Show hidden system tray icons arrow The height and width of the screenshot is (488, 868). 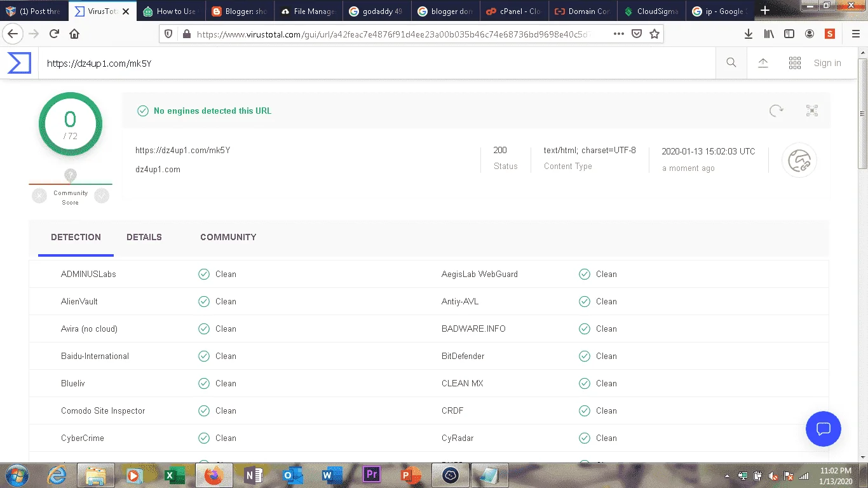(x=727, y=476)
